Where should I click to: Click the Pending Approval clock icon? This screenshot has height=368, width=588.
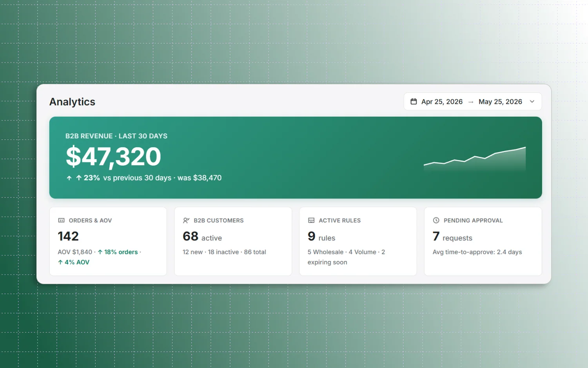pyautogui.click(x=436, y=220)
